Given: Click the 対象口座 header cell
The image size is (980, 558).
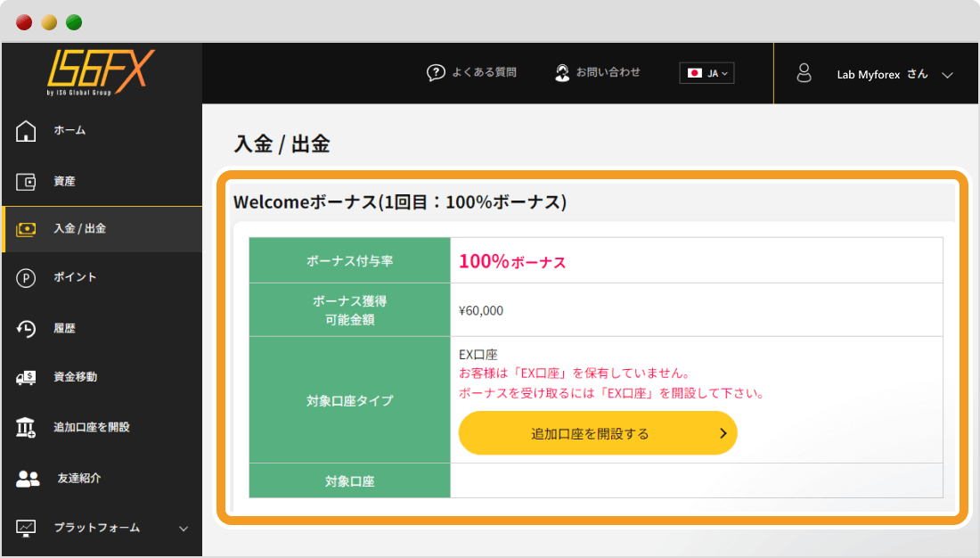Looking at the screenshot, I should (349, 480).
